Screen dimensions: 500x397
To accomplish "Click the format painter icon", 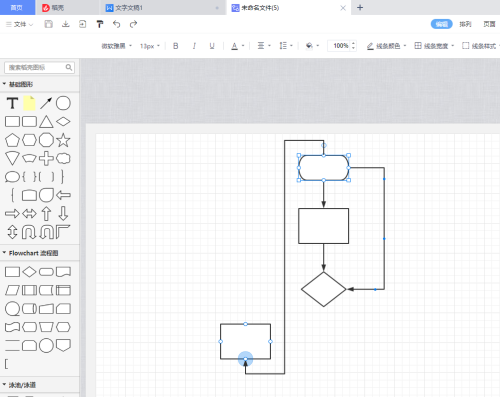I will 100,24.
